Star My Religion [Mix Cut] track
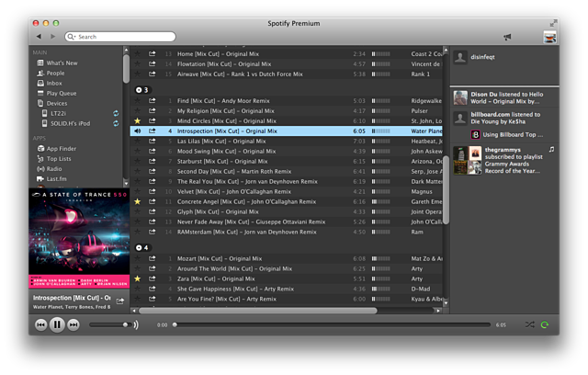The width and height of the screenshot is (588, 375). [x=138, y=110]
